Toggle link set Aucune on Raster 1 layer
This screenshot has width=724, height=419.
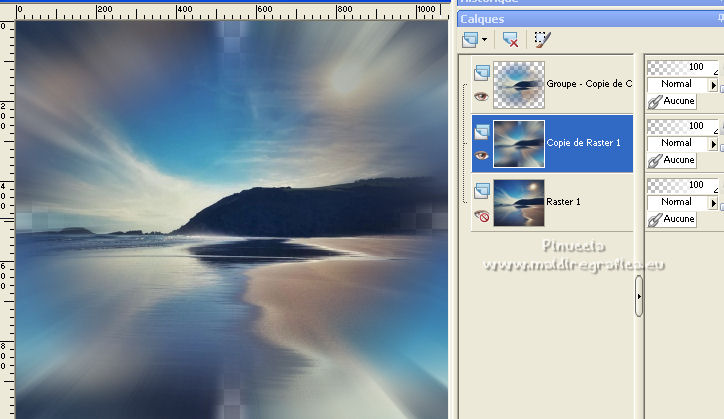[672, 219]
